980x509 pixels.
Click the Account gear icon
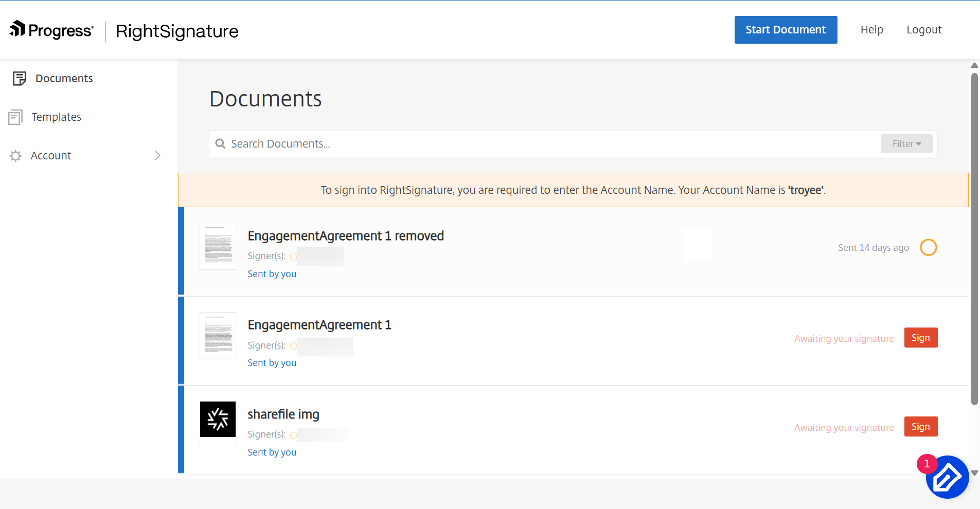tap(15, 156)
